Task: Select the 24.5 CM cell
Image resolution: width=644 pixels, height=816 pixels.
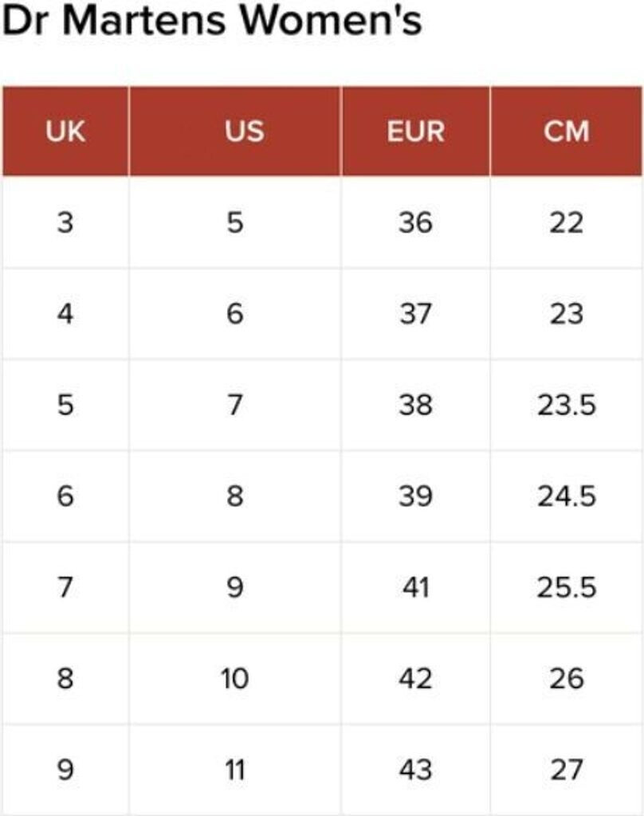Action: pyautogui.click(x=567, y=496)
